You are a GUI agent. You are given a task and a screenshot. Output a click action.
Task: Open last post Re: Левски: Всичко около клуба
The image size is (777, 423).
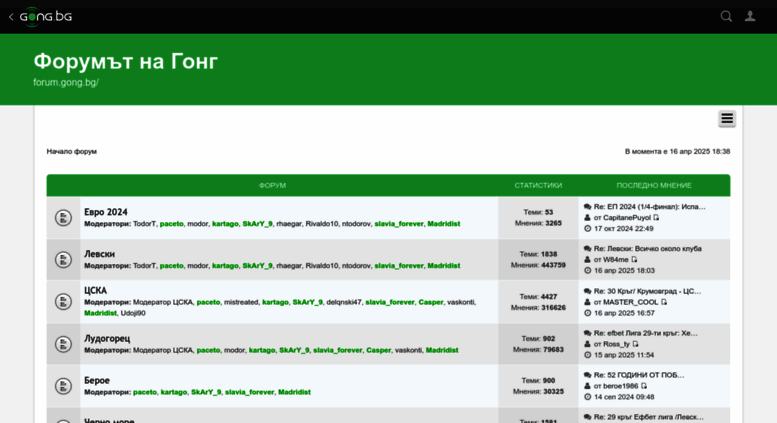[x=648, y=249]
